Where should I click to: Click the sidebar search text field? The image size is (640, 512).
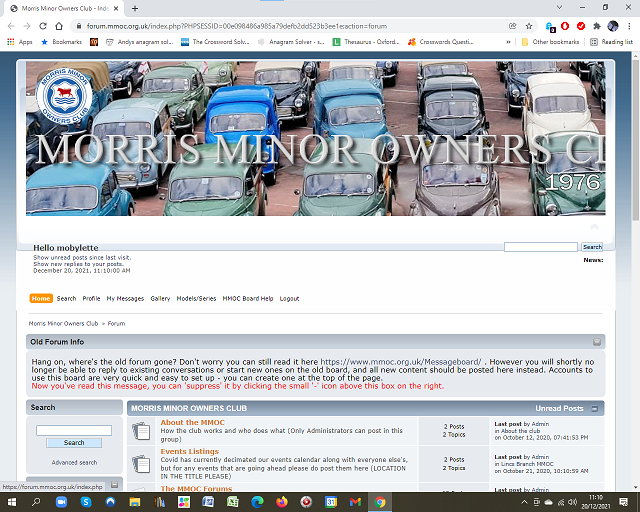click(74, 430)
